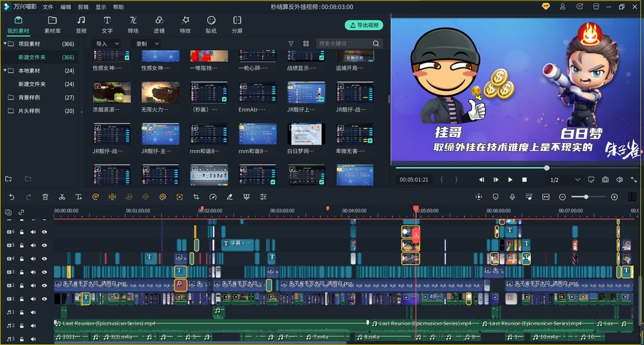Undo the last timeline edit
Screen dimensions: 644x345
11,197
